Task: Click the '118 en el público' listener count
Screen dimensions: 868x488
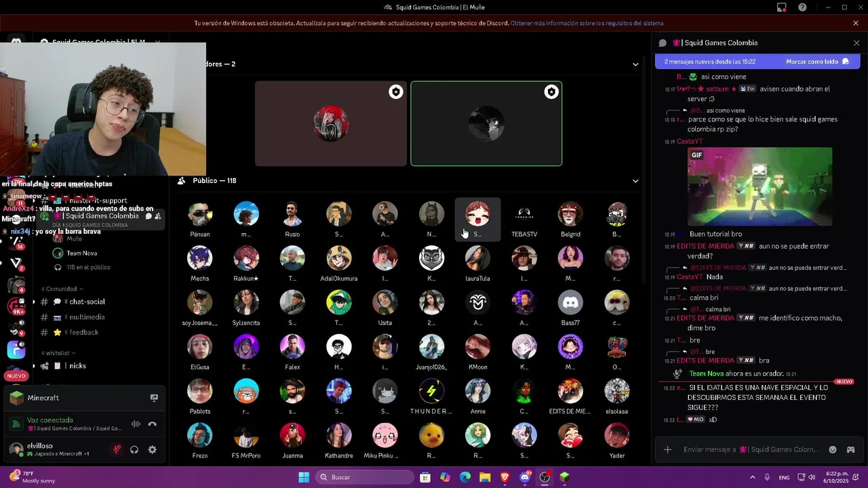Action: (x=89, y=267)
